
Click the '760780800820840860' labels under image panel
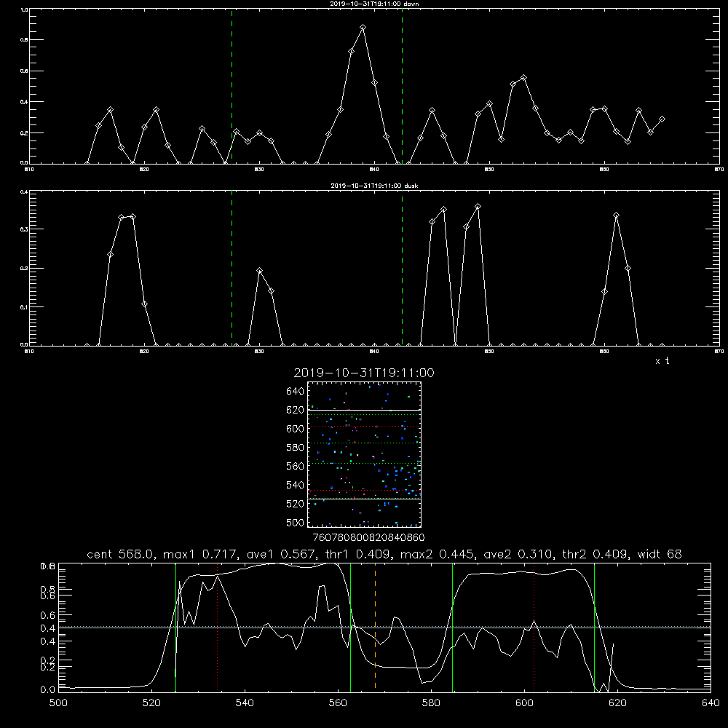click(x=368, y=537)
